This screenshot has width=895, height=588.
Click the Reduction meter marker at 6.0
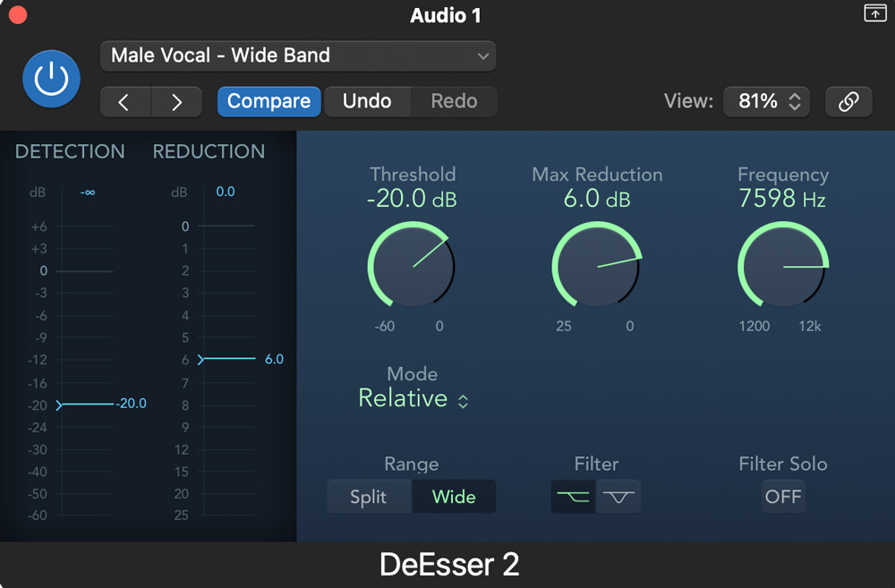(x=202, y=360)
